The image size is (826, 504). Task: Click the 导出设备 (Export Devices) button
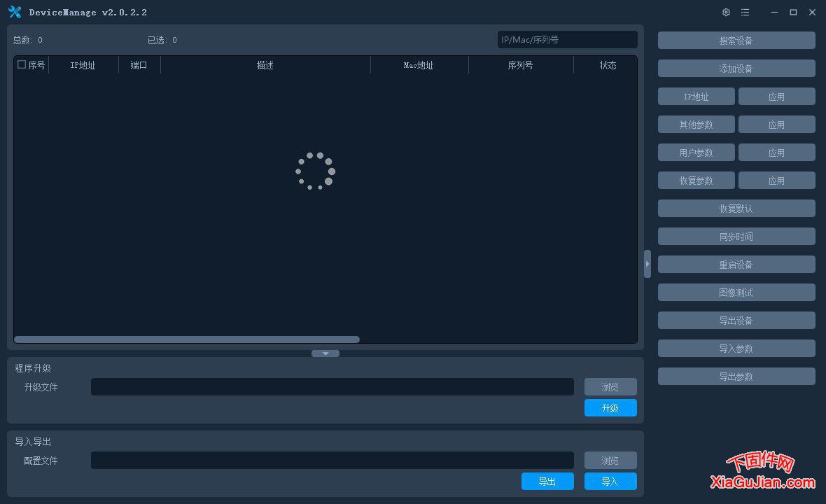[x=736, y=320]
